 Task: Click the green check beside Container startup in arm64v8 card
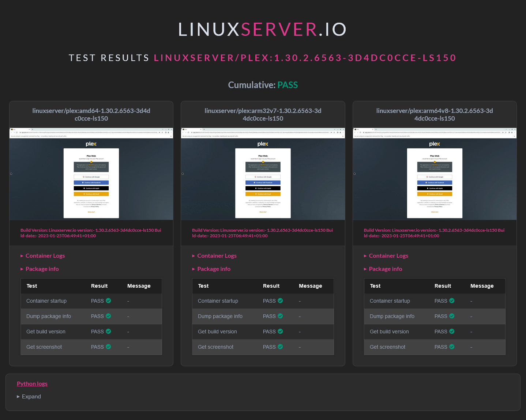(452, 301)
